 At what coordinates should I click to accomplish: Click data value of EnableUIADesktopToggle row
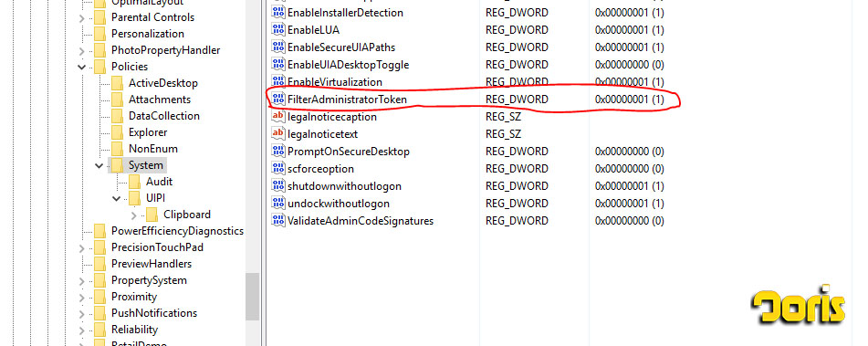[x=630, y=65]
